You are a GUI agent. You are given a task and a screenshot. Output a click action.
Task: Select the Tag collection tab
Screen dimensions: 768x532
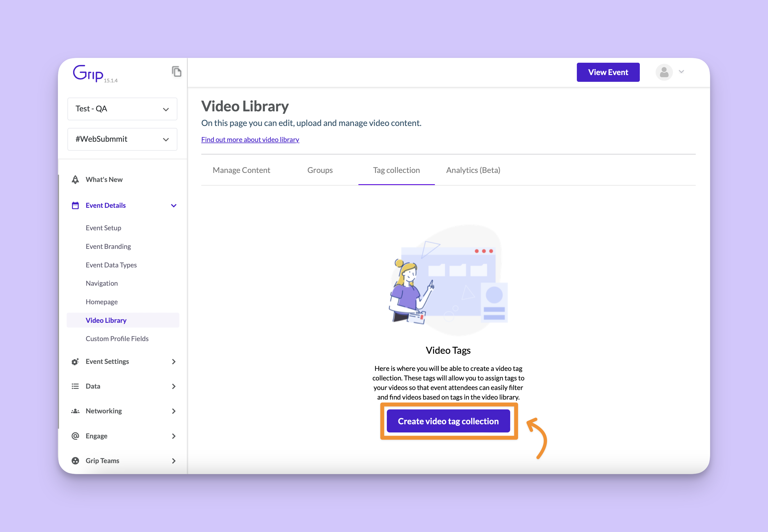click(x=396, y=170)
